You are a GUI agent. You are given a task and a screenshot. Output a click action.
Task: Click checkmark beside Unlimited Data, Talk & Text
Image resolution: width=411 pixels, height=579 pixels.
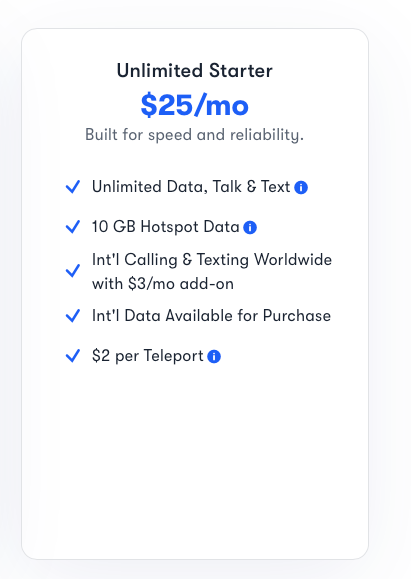[x=73, y=187]
